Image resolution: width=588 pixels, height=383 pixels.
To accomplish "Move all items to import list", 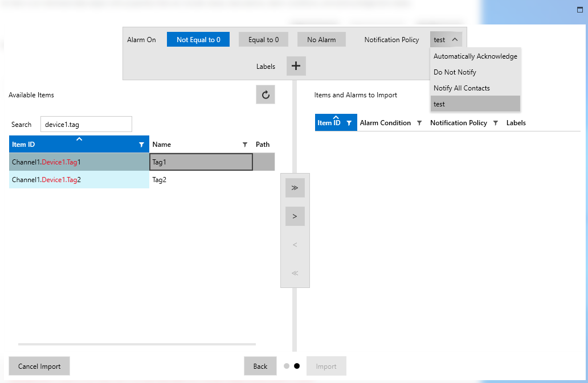I will 295,188.
